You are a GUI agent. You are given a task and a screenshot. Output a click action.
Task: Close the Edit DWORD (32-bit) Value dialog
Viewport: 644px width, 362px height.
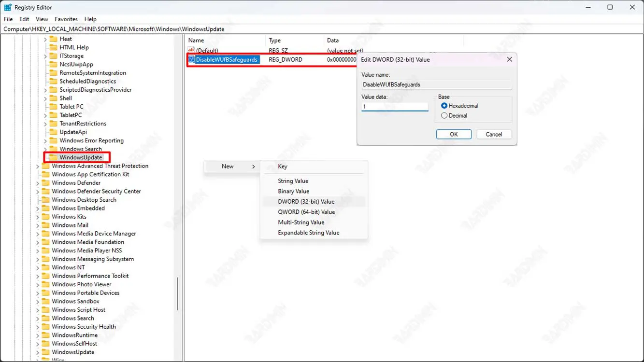[509, 59]
